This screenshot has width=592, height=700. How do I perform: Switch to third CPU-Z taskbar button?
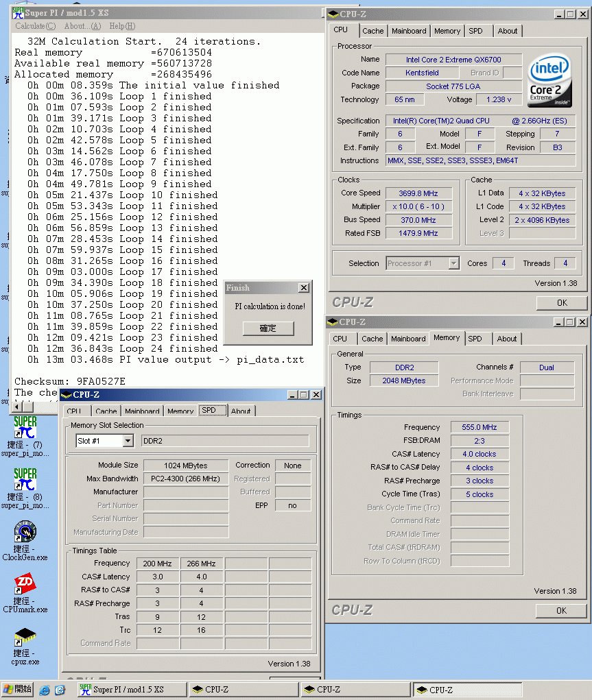click(x=467, y=690)
